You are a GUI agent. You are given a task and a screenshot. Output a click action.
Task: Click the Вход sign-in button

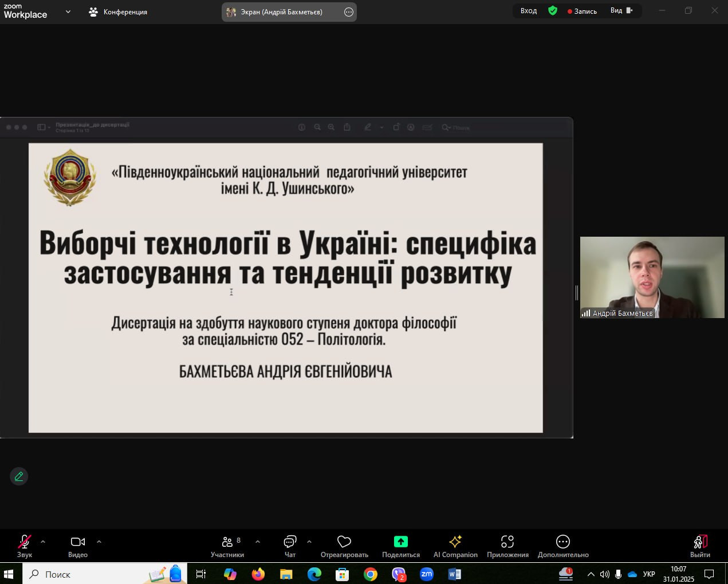point(528,11)
